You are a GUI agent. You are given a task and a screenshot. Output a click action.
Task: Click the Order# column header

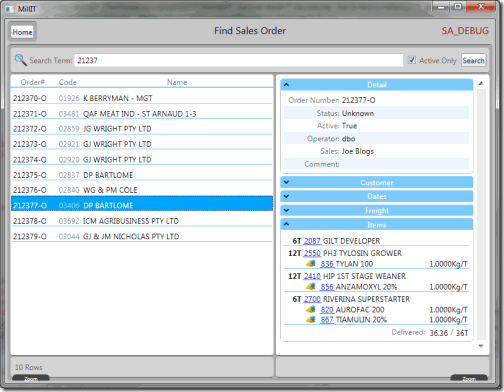pos(33,82)
